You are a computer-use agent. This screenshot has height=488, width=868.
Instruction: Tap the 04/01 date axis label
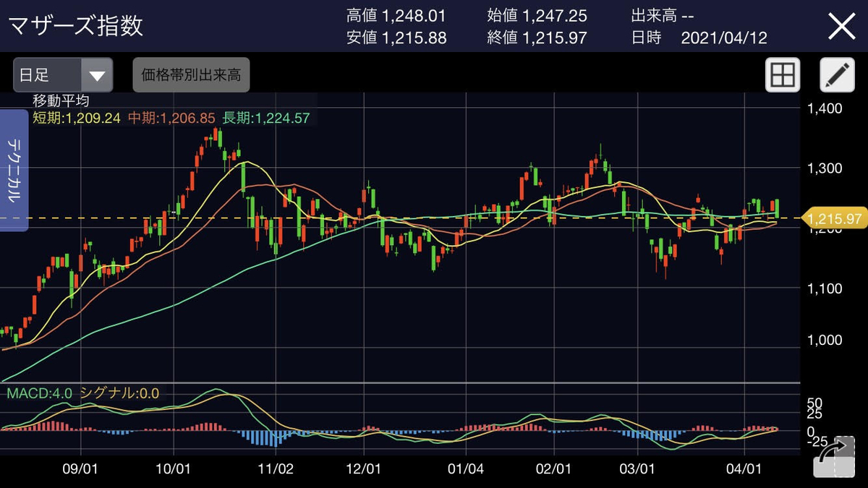pos(744,468)
